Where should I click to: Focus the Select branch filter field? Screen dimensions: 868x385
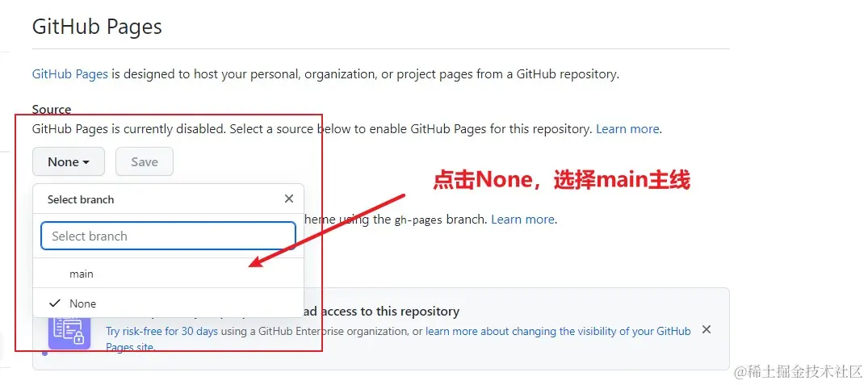click(x=168, y=236)
